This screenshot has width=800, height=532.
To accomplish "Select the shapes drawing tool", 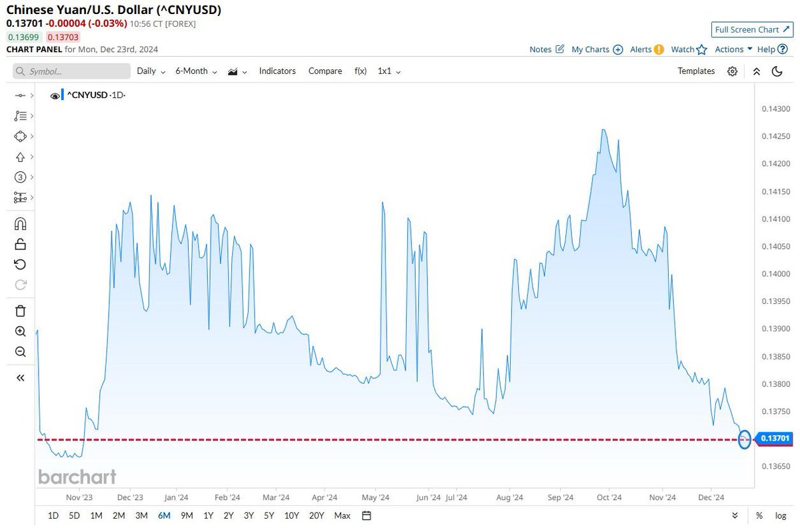I will 20,136.
